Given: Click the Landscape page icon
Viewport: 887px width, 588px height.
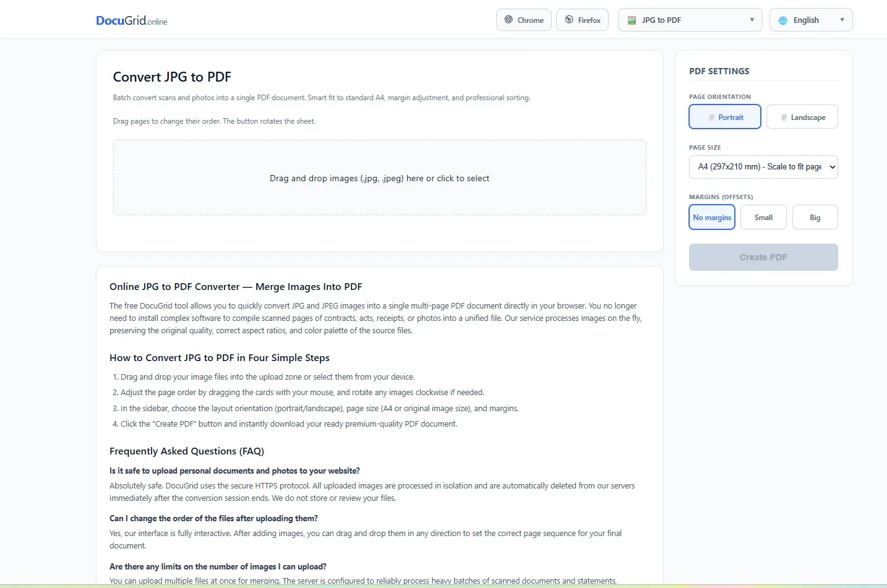Looking at the screenshot, I should [784, 117].
